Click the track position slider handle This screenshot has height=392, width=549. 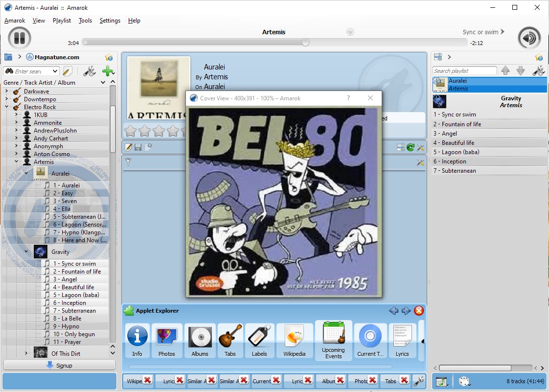(305, 43)
